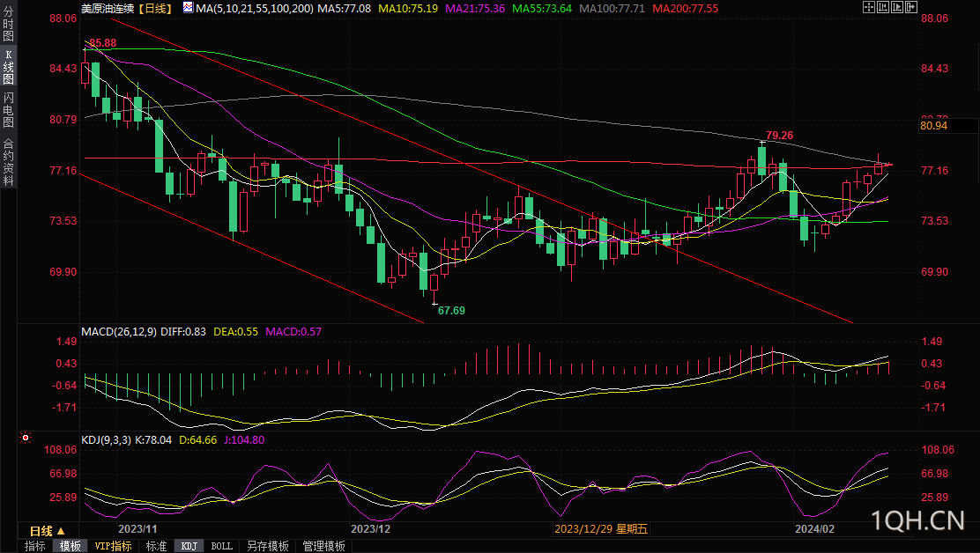Viewport: 980px width, 553px height.
Task: Click the D:64.66 value
Action: (198, 440)
